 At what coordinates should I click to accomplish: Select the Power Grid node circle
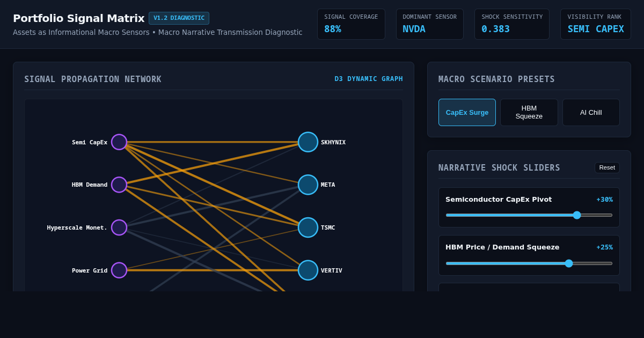click(x=119, y=270)
